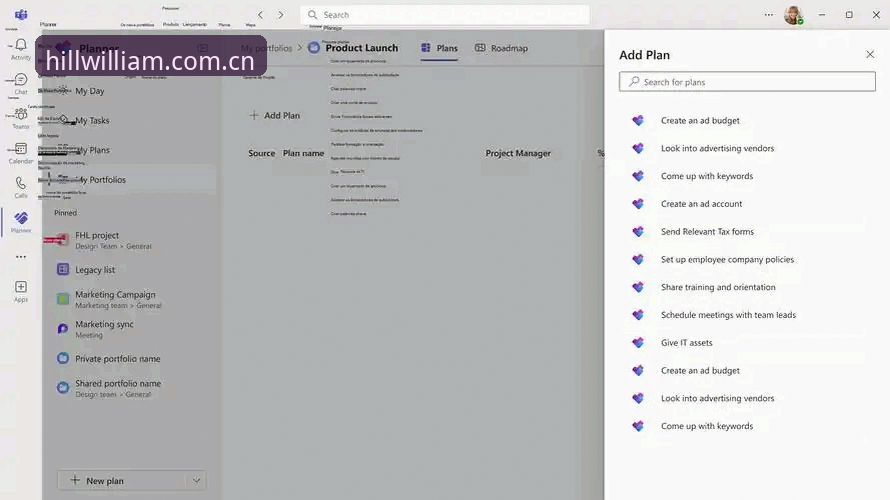Click the Search for plans field
Screen dimensions: 890x500
pyautogui.click(x=747, y=82)
